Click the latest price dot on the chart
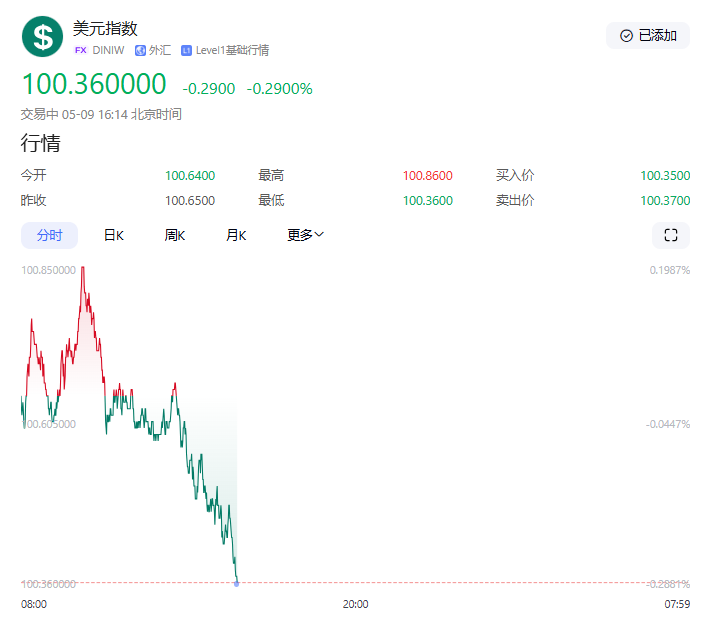The width and height of the screenshot is (710, 625). click(x=236, y=582)
